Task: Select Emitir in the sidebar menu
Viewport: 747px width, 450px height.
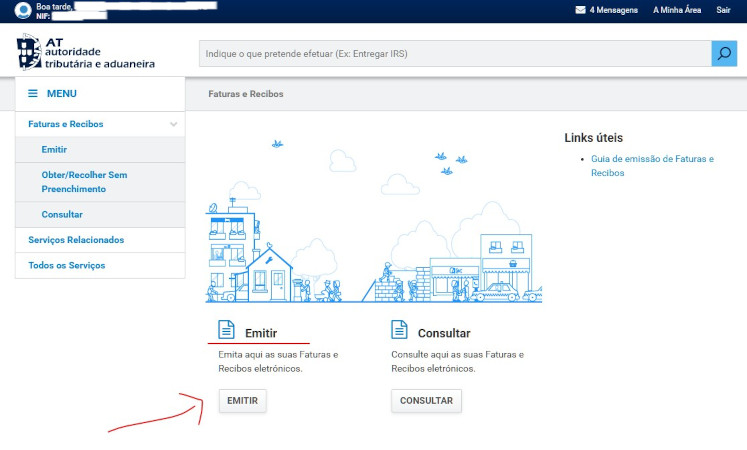Action: click(54, 149)
